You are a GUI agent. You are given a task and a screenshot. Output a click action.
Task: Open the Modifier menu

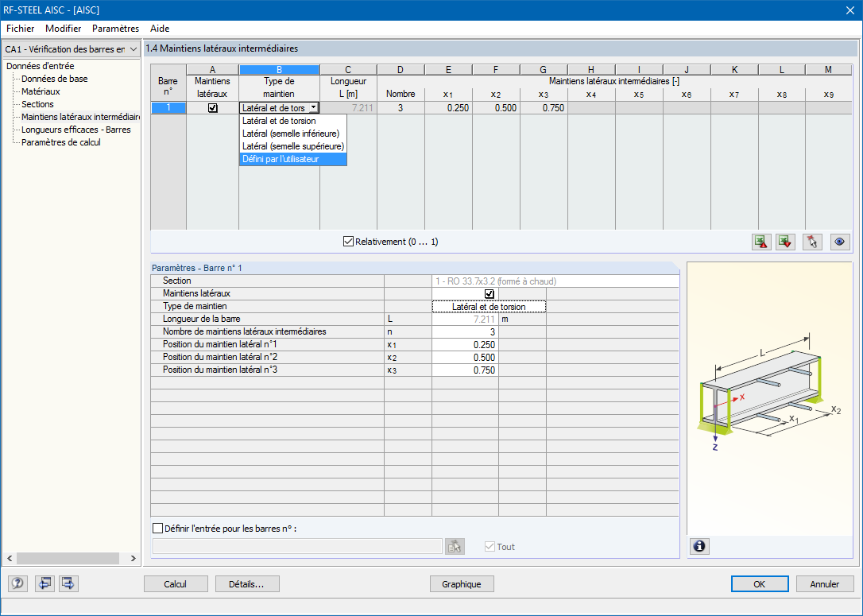[64, 29]
